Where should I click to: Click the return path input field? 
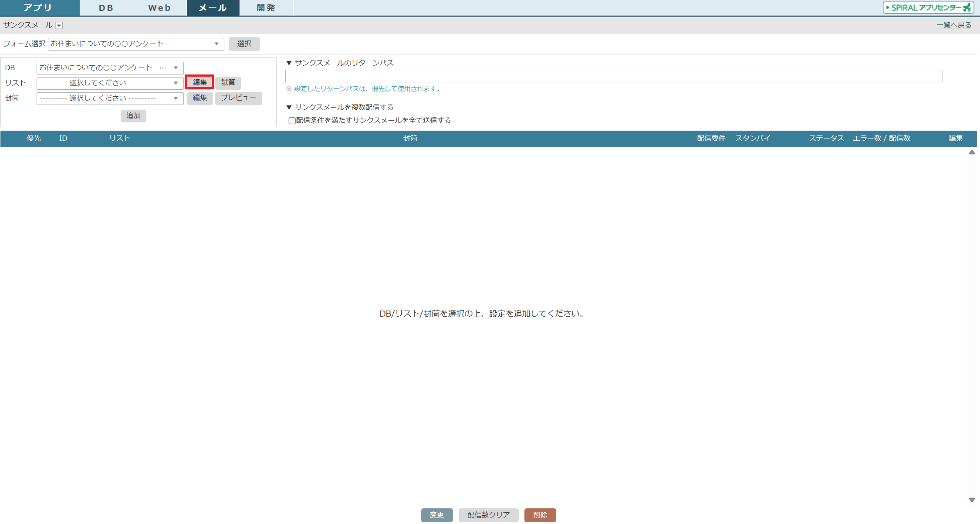coord(613,76)
